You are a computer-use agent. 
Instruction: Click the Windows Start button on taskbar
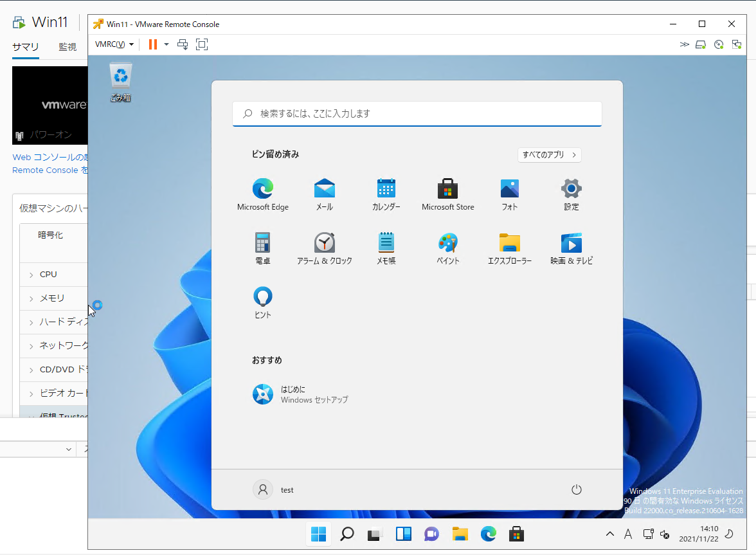pyautogui.click(x=319, y=534)
